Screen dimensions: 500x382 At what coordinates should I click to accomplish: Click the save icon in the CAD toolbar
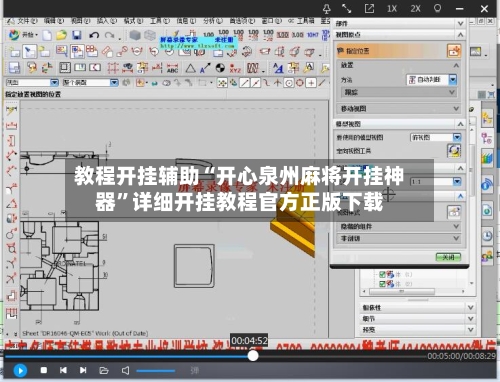click(x=77, y=35)
